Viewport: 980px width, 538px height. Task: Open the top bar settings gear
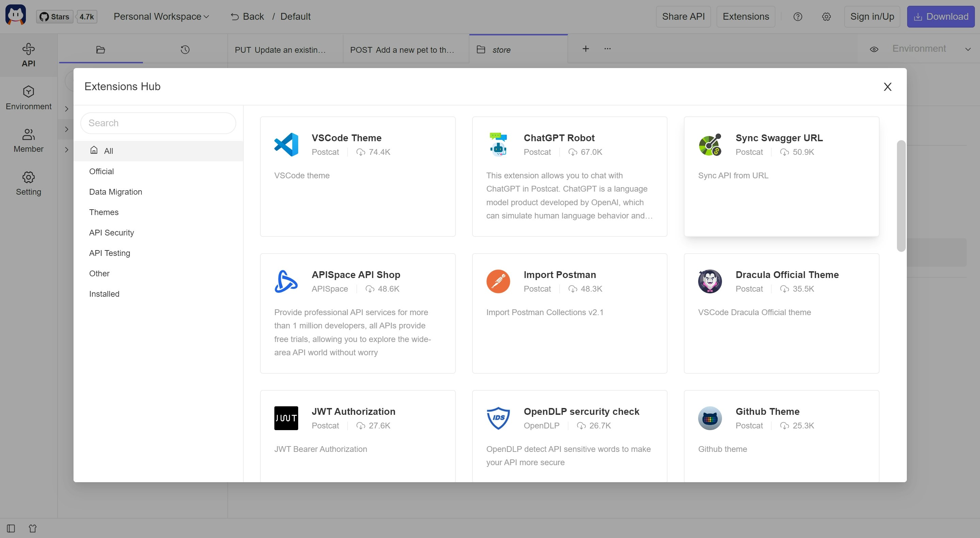click(x=826, y=17)
